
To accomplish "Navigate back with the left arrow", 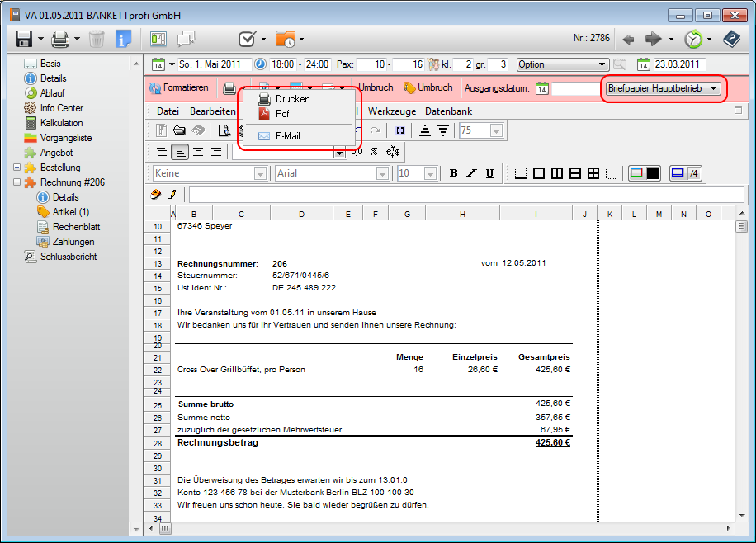I will pyautogui.click(x=628, y=39).
